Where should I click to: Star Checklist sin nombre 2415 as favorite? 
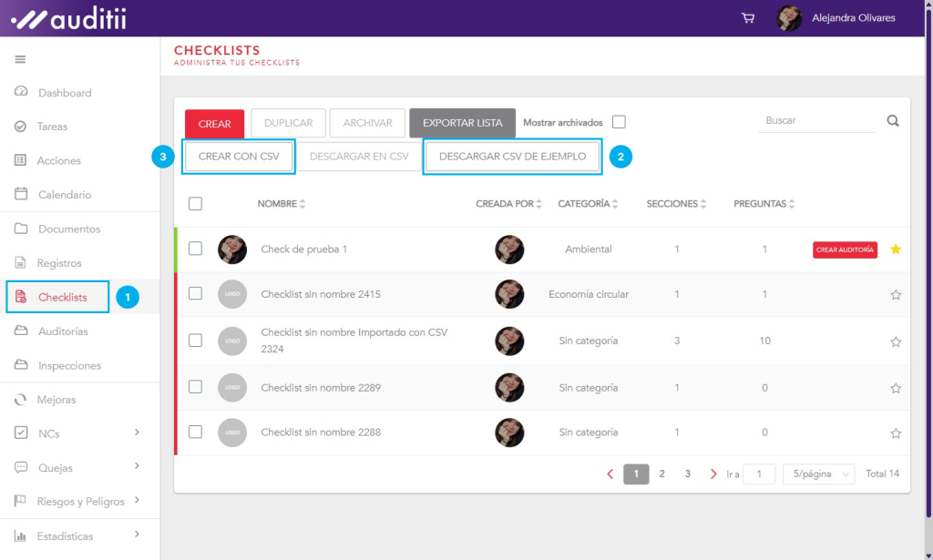tap(896, 295)
